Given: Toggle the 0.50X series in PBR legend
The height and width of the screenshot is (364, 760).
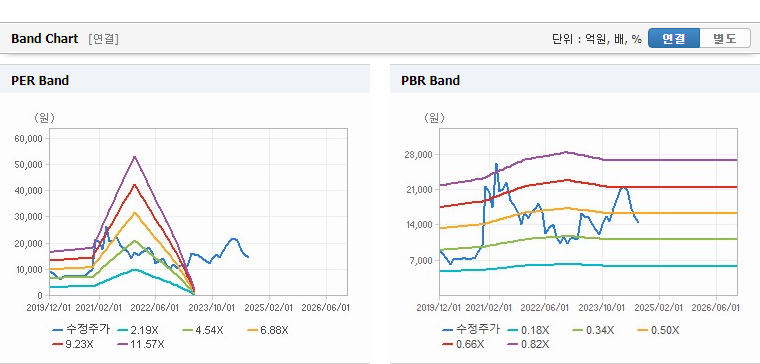Looking at the screenshot, I should coord(658,330).
